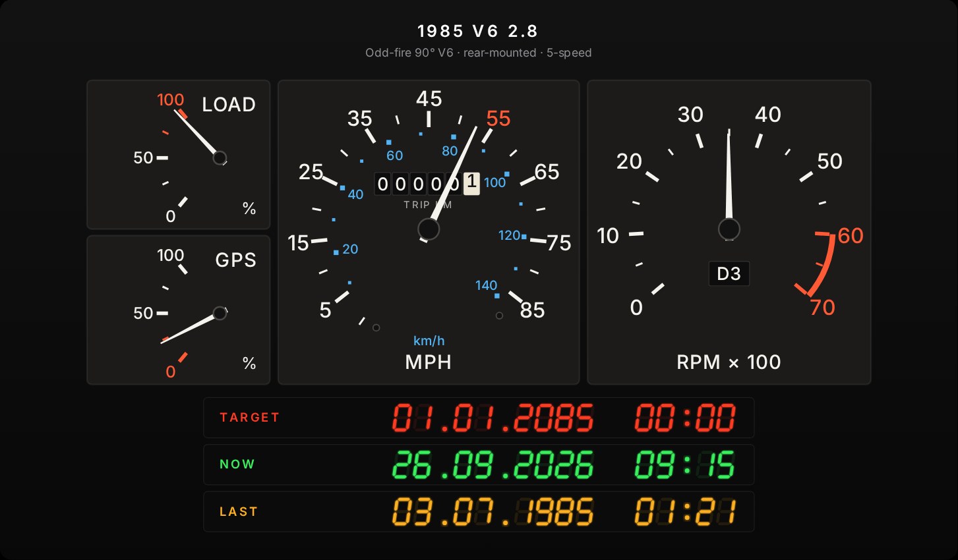Image resolution: width=958 pixels, height=560 pixels.
Task: Click the amber LAST row label
Action: pyautogui.click(x=239, y=512)
